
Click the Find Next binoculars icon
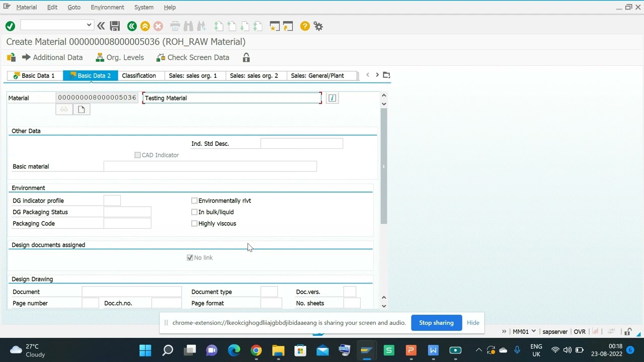click(x=201, y=26)
